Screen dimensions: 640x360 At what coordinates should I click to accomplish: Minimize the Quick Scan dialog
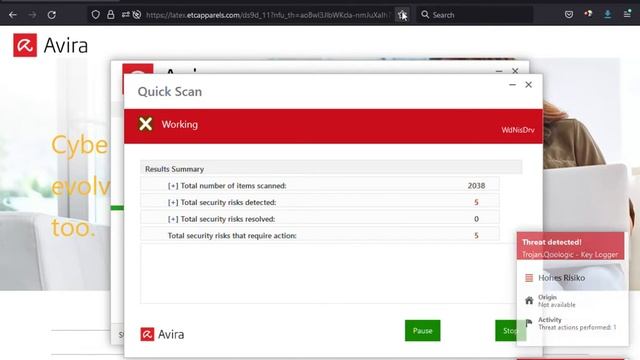[x=512, y=84]
